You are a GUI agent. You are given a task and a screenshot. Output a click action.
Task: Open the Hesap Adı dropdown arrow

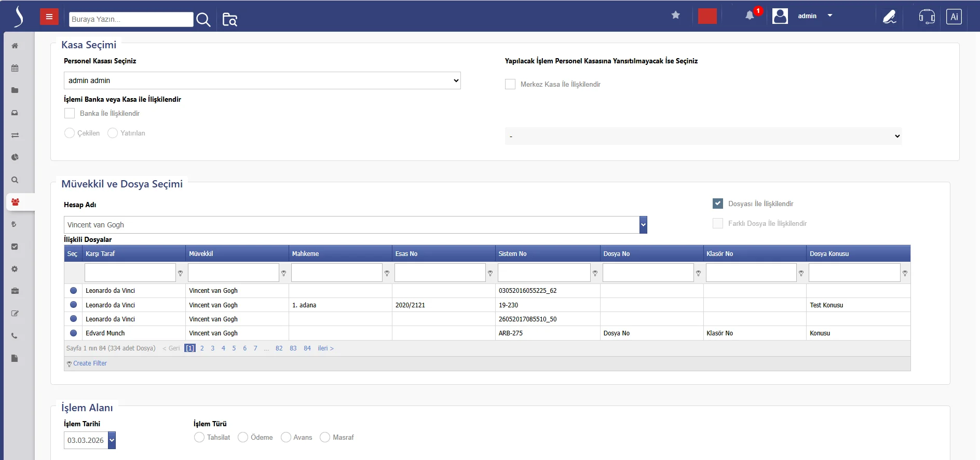[643, 225]
